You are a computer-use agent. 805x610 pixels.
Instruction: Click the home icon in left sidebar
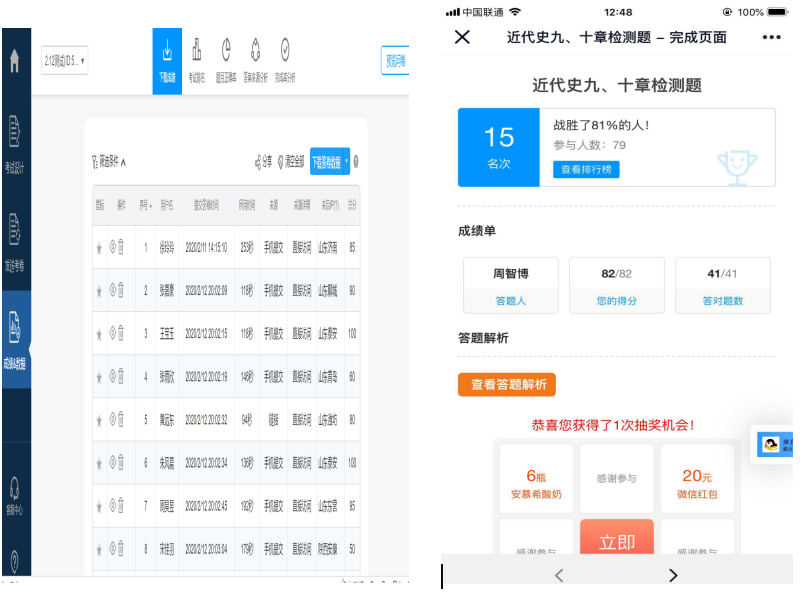point(14,61)
